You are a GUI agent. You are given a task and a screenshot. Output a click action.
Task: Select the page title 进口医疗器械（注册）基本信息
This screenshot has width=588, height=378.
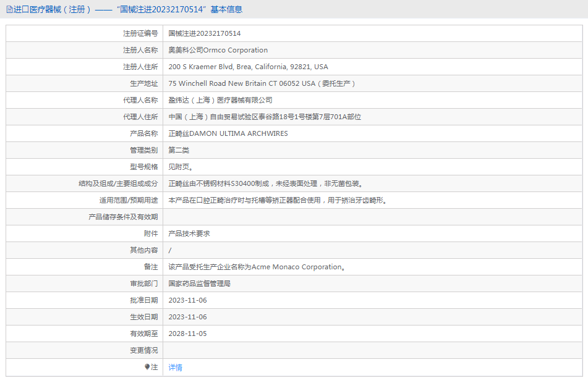click(127, 9)
